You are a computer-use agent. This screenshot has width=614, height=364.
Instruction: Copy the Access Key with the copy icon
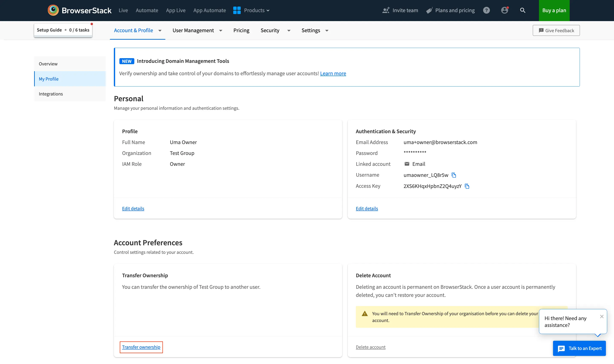point(467,186)
